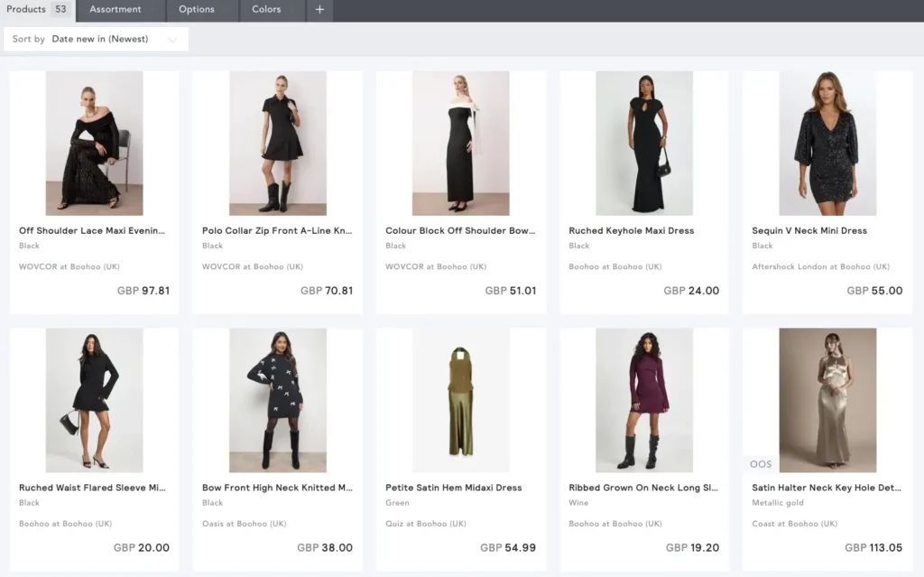Select the Colour Block Off Shoulder dress image
924x577 pixels.
coord(460,144)
